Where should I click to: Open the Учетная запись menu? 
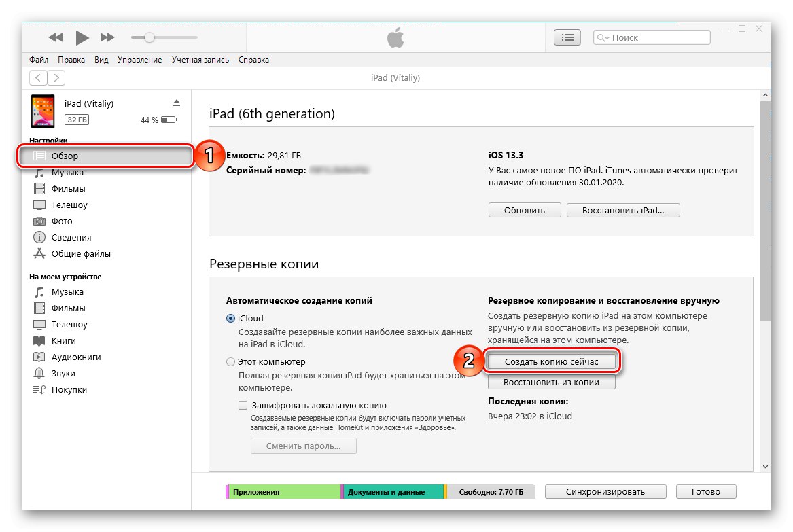click(200, 60)
